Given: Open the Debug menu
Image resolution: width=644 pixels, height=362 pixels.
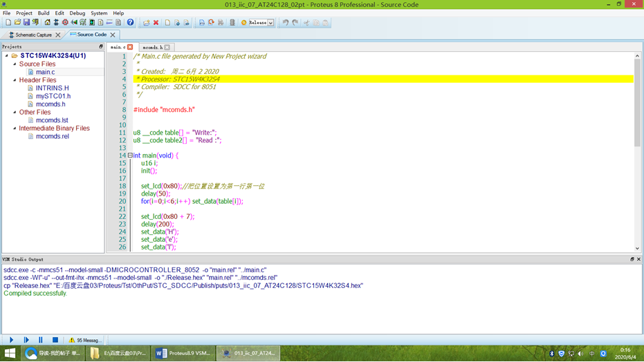Looking at the screenshot, I should pyautogui.click(x=77, y=13).
